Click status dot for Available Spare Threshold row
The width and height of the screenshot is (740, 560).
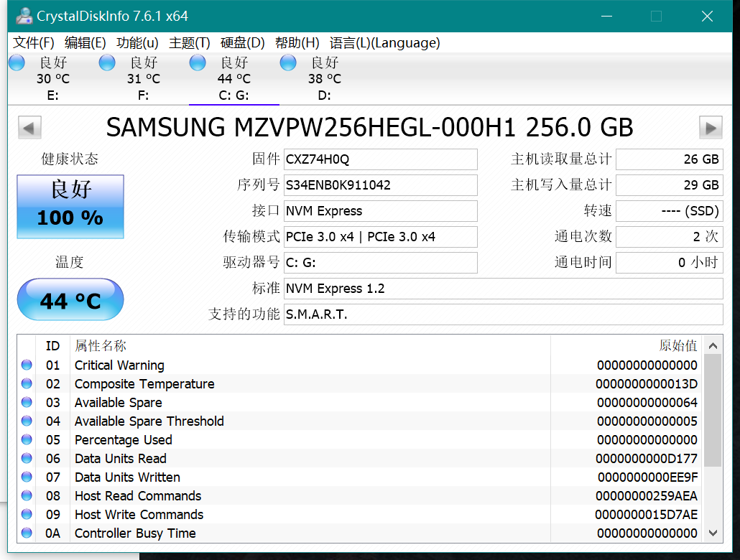(27, 421)
